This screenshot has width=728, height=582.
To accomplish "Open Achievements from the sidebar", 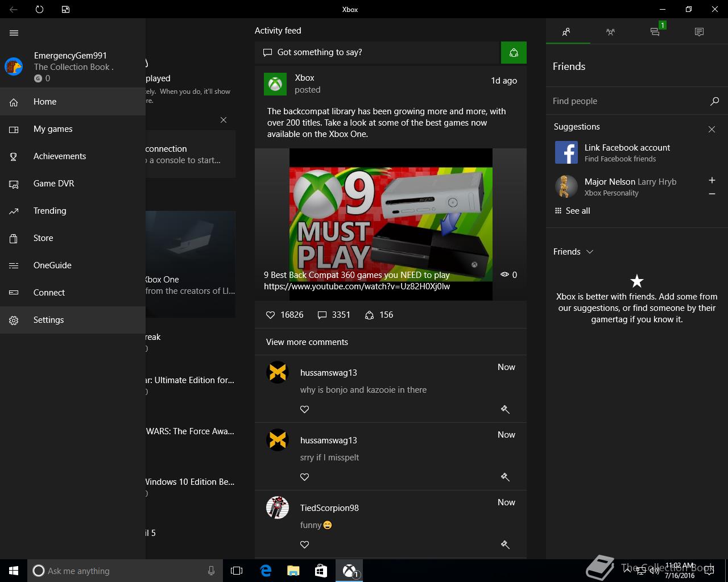I will [x=73, y=156].
